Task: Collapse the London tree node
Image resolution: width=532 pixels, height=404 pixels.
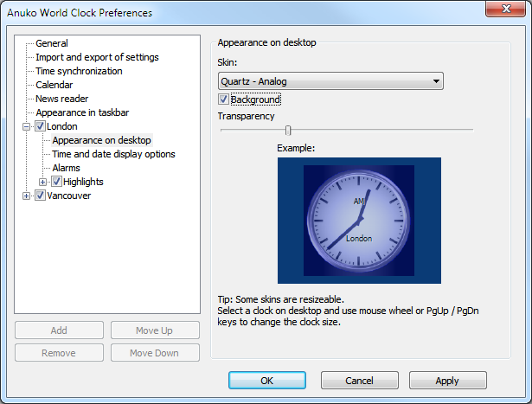Action: 27,126
